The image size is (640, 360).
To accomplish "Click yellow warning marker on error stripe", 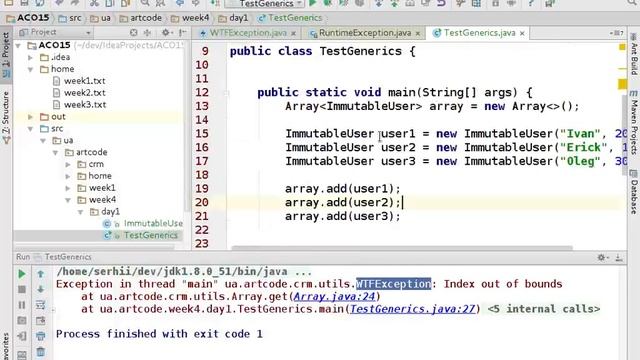I will click(x=622, y=84).
